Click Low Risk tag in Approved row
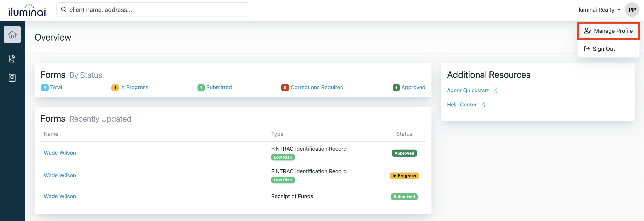 283,157
